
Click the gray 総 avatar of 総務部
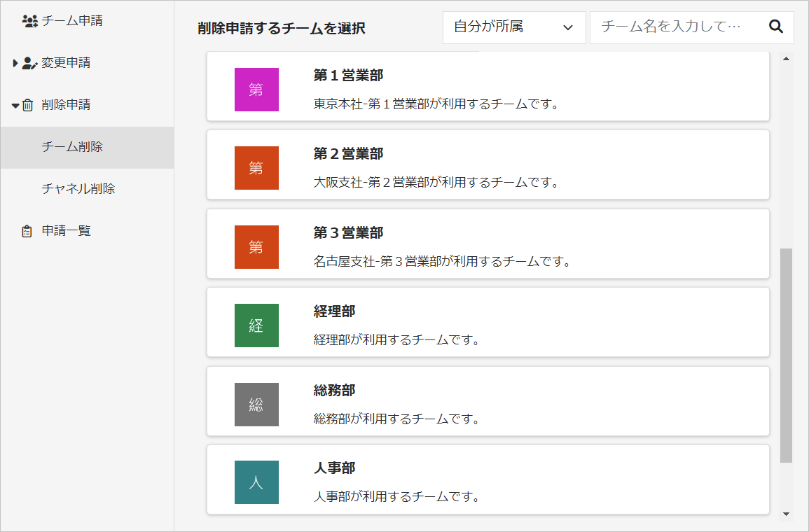tap(256, 404)
